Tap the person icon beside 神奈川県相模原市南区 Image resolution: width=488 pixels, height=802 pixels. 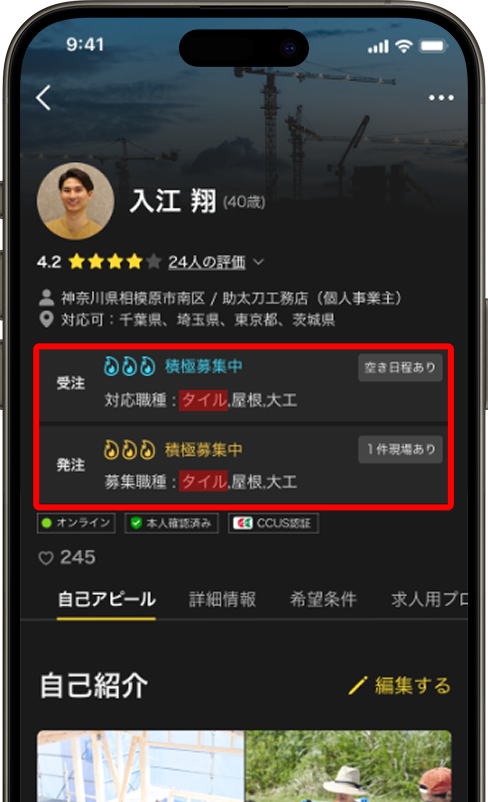tap(47, 297)
